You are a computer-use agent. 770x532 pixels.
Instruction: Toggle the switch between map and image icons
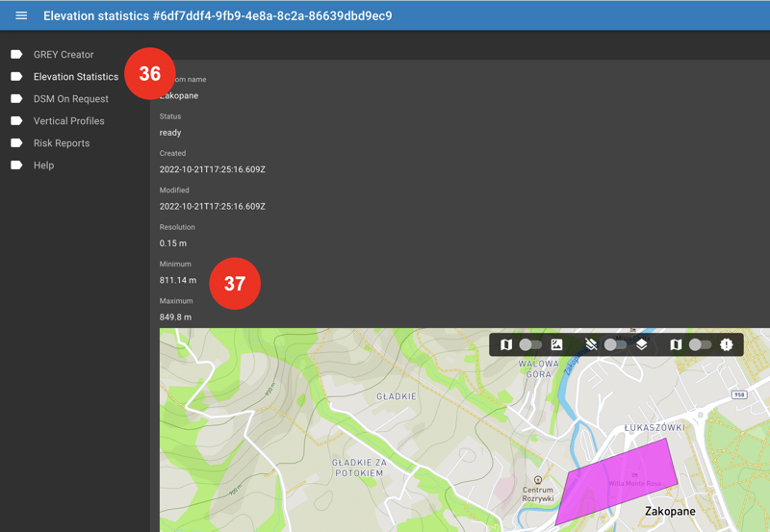click(x=530, y=344)
